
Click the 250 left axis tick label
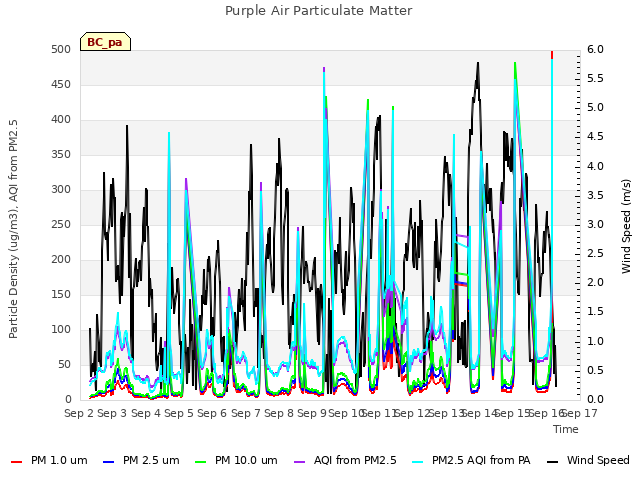61,224
